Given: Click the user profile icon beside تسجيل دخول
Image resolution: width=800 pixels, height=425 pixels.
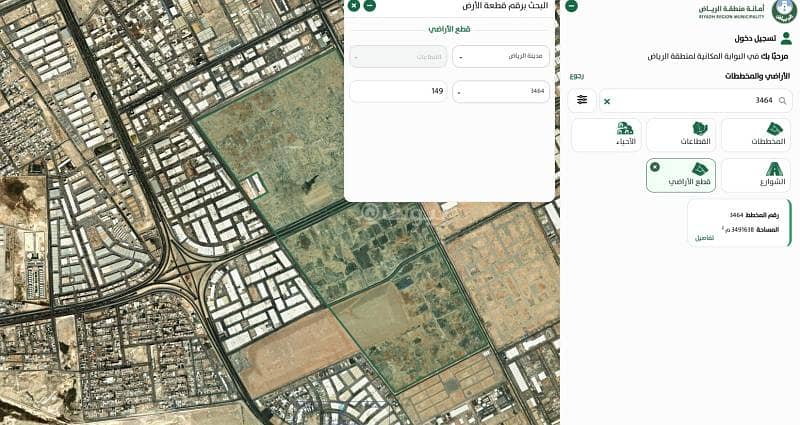Looking at the screenshot, I should pos(786,39).
